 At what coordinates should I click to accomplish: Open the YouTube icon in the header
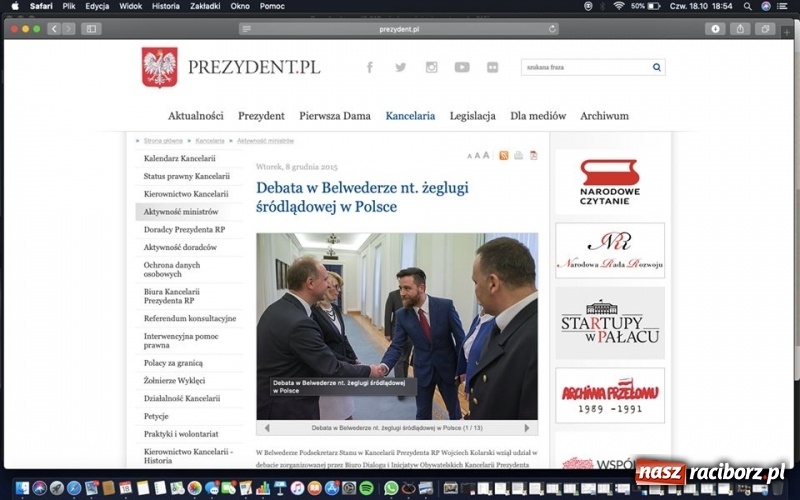(x=462, y=67)
